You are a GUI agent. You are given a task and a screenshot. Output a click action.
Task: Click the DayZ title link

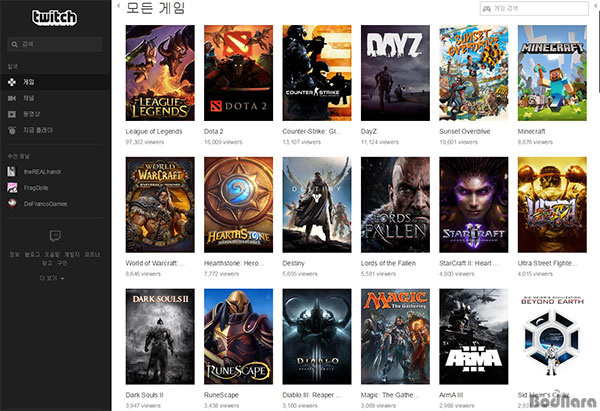tap(369, 131)
